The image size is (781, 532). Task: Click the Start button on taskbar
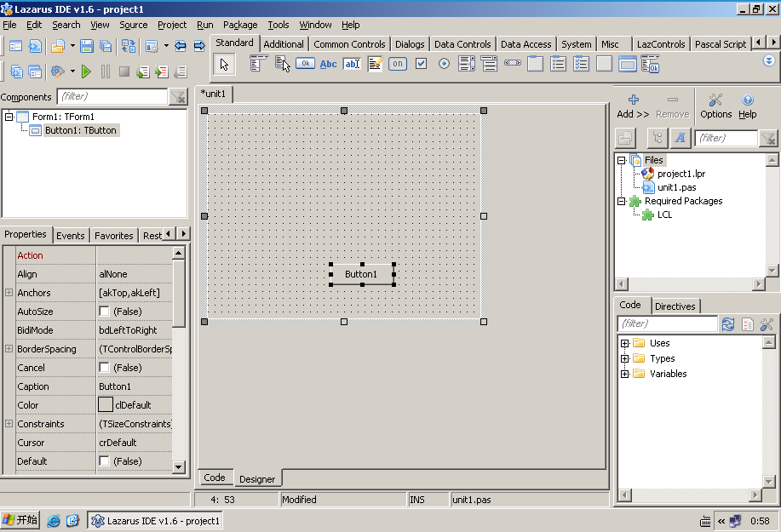coord(20,521)
